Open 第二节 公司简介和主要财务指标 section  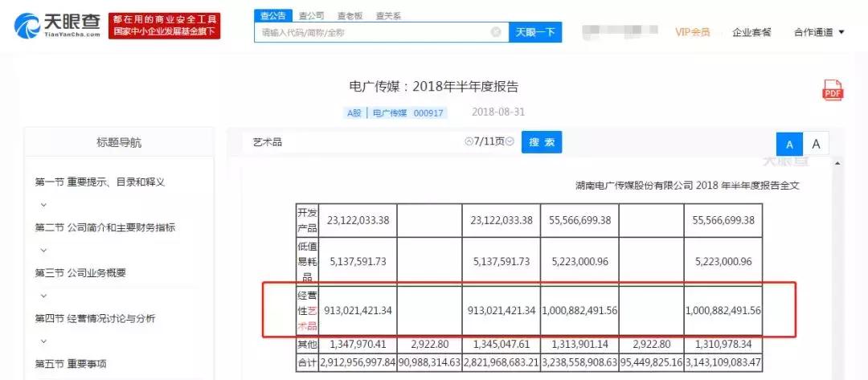[105, 227]
